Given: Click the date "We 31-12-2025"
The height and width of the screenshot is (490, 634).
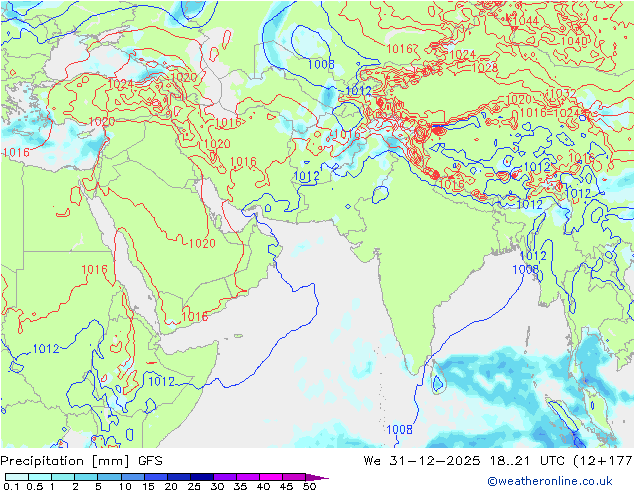Looking at the screenshot, I should 422,461.
